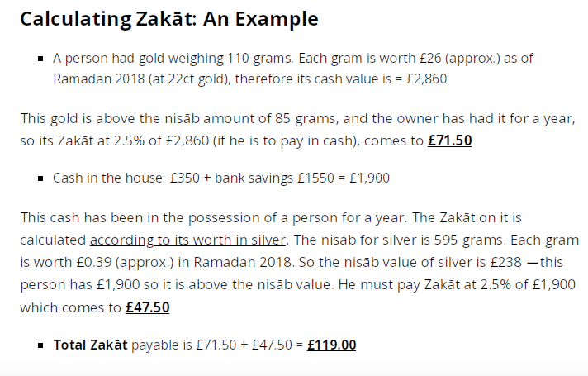Click the '£26 (approx.)' gold price text
This screenshot has width=588, height=376.
click(460, 59)
